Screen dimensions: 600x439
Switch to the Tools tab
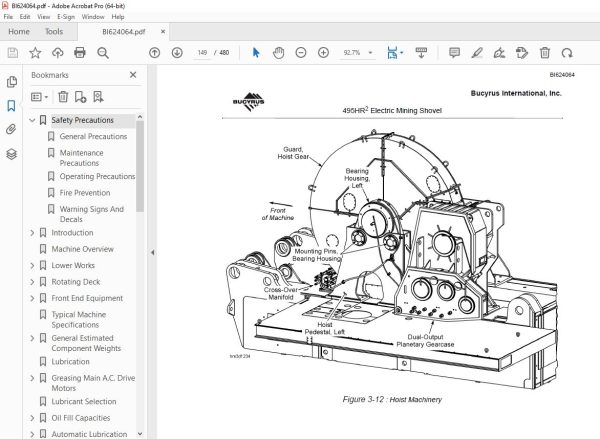tap(54, 31)
